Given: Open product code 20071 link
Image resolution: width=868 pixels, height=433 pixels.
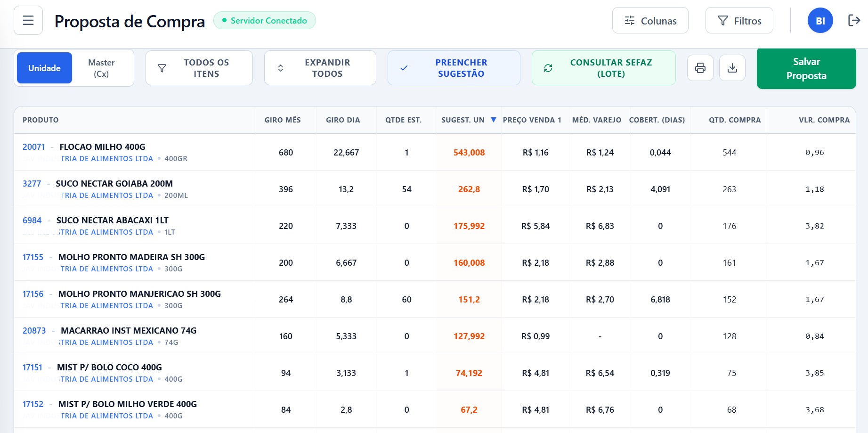Looking at the screenshot, I should (x=34, y=147).
